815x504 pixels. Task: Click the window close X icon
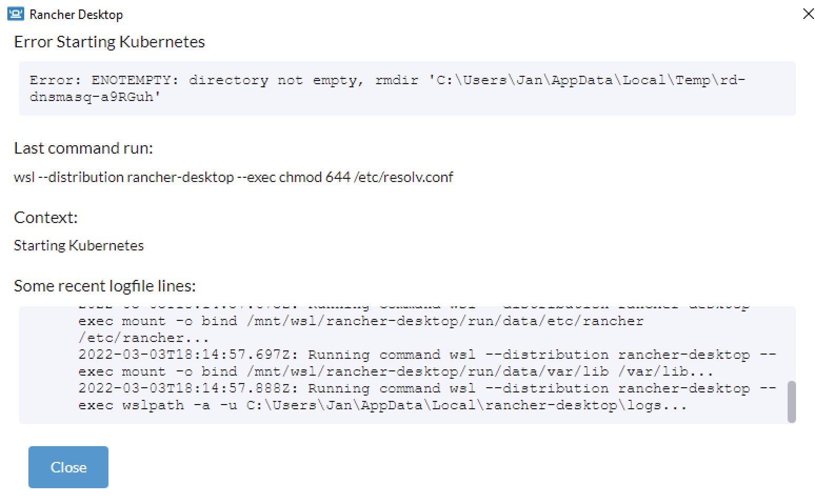click(808, 14)
